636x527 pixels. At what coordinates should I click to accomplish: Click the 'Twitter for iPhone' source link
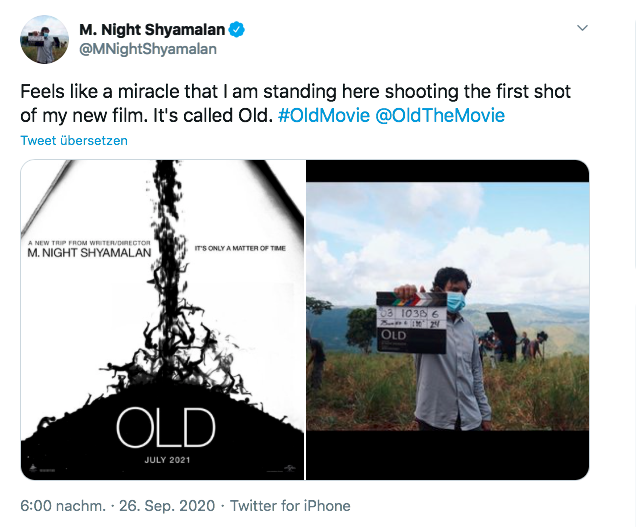tap(290, 506)
